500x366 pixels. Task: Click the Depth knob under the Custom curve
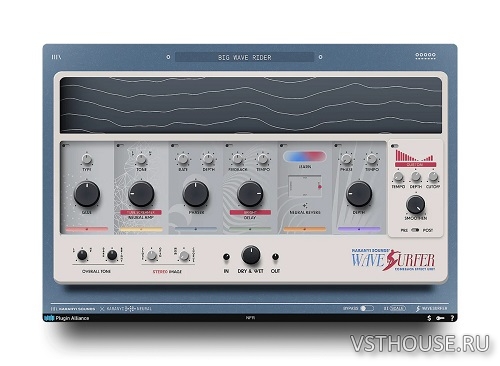416,177
